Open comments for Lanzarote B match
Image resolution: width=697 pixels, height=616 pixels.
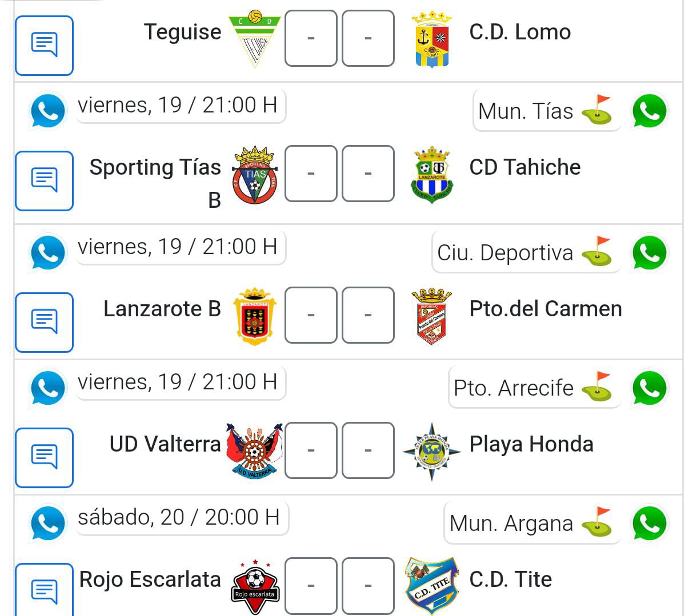[x=44, y=322]
